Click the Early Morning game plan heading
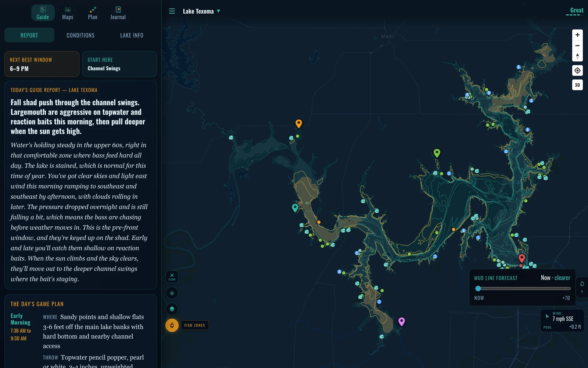Viewport: 588px width, 368px height. click(x=21, y=319)
